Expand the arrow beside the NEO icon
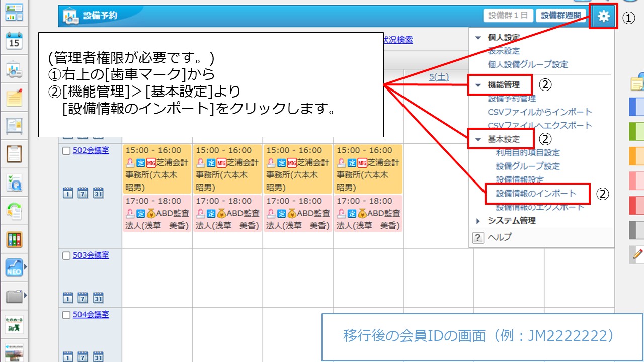 click(x=25, y=267)
